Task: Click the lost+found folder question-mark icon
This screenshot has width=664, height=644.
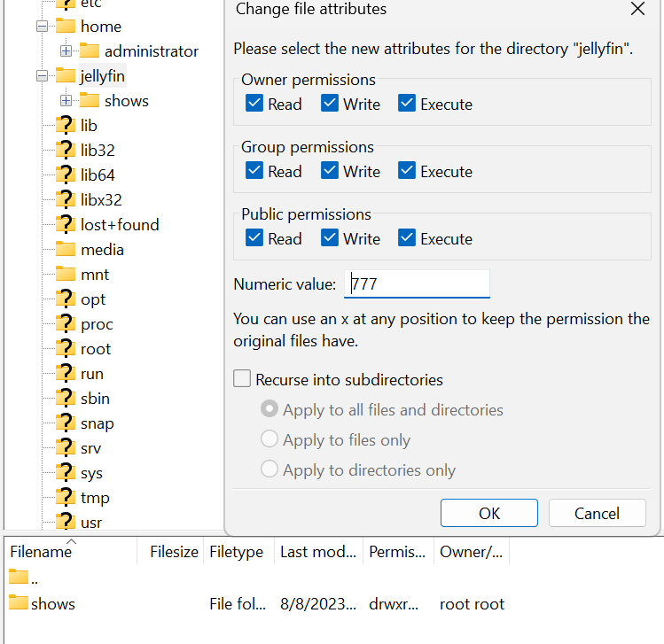Action: coord(66,225)
